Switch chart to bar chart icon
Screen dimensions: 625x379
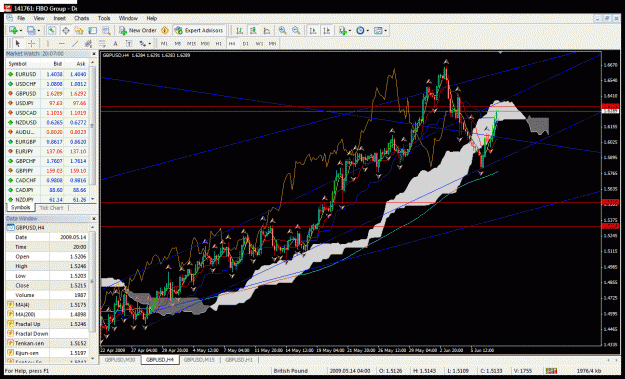(x=240, y=30)
